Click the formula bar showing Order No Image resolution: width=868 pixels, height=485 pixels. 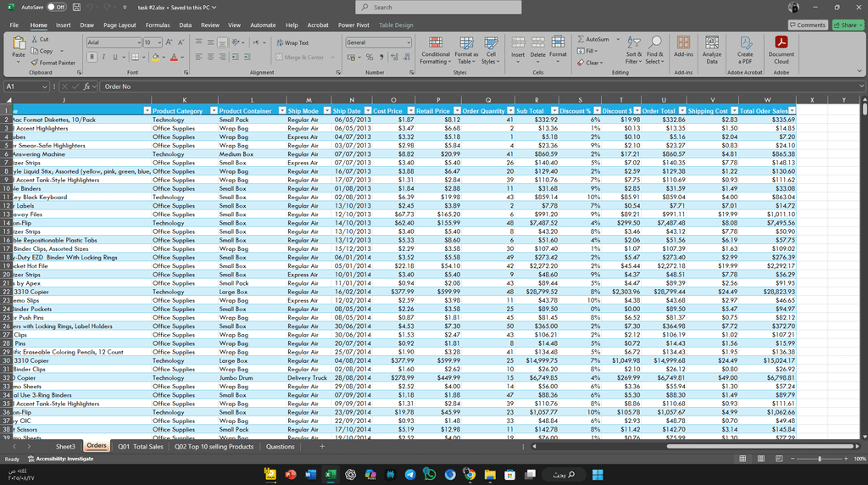[479, 86]
